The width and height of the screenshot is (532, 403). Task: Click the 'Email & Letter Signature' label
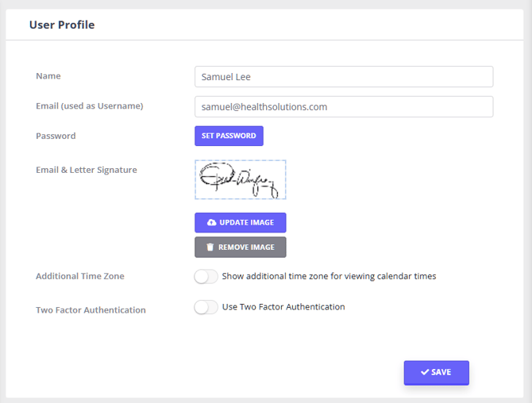coord(86,170)
